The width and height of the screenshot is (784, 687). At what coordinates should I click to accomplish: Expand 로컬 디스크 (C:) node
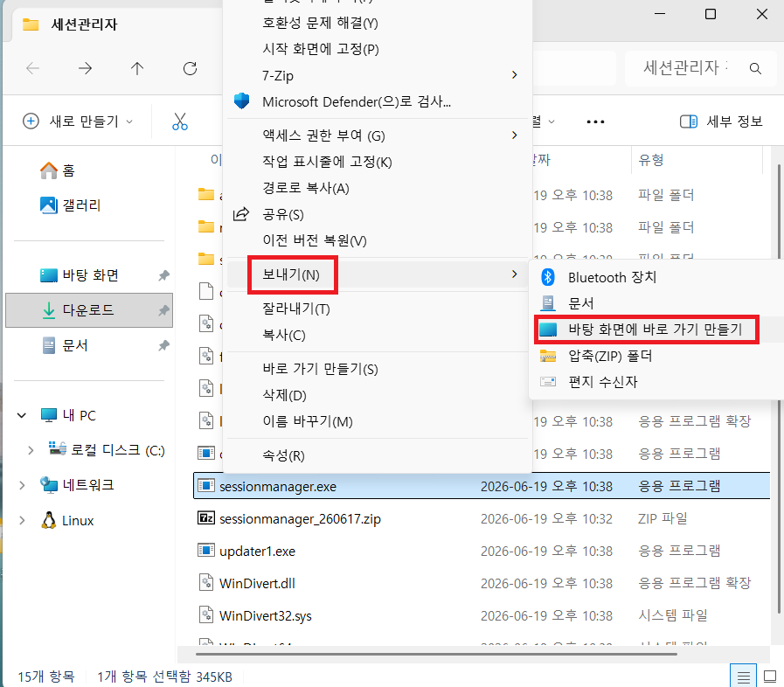point(31,450)
